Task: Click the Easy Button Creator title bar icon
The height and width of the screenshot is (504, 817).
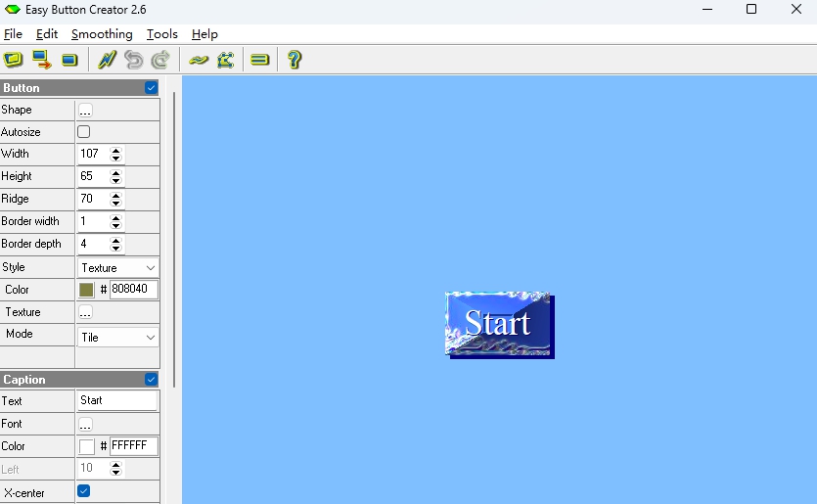Action: pos(12,10)
